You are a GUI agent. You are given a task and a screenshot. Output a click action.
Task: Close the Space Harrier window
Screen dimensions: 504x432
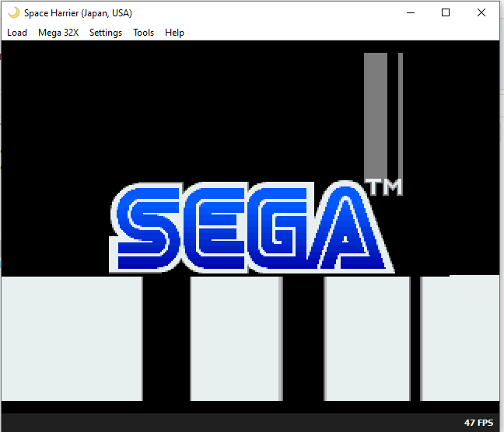click(481, 13)
